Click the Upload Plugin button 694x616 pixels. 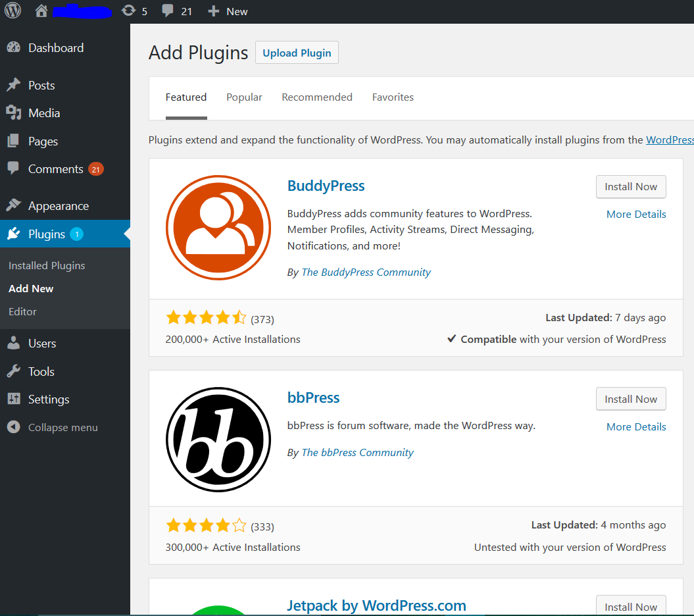click(x=297, y=53)
